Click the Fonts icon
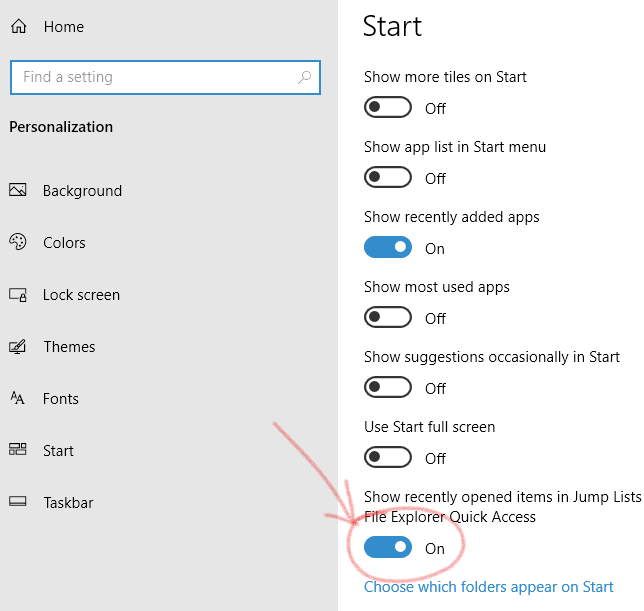Viewport: 644px width, 611px height. [x=18, y=398]
